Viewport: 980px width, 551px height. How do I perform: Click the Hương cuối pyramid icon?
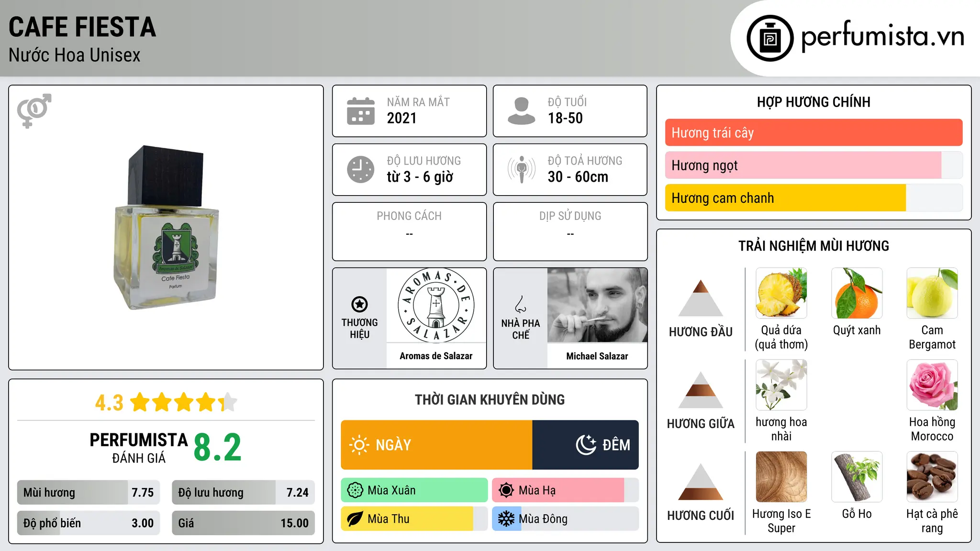point(701,482)
